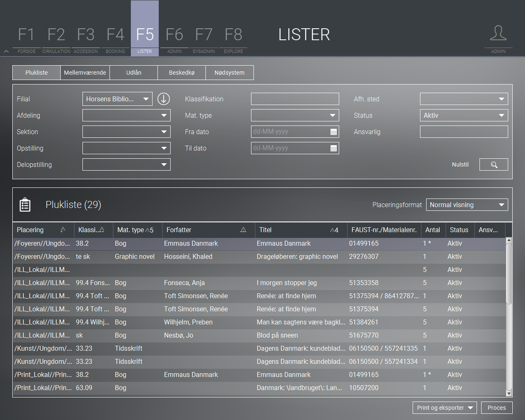525x420 pixels.
Task: Sort by the Klassifikation column arrow
Action: (x=102, y=230)
